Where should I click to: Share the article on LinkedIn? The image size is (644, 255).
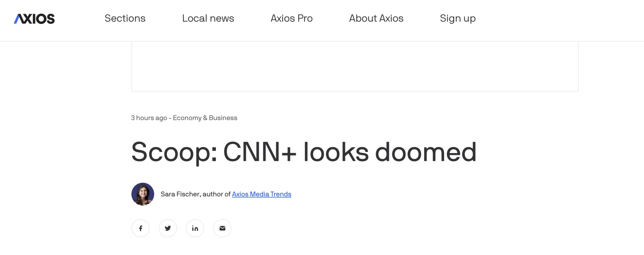point(195,228)
